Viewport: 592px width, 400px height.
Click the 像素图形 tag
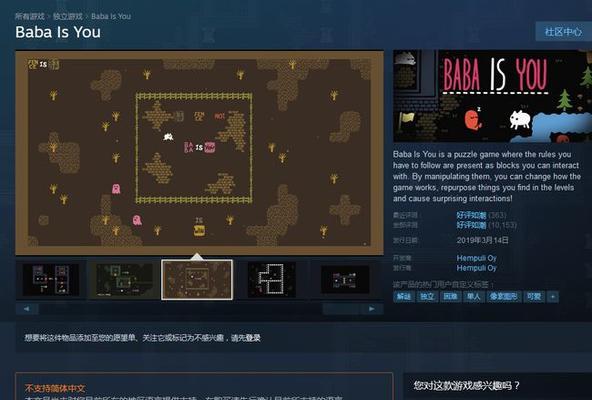504,297
